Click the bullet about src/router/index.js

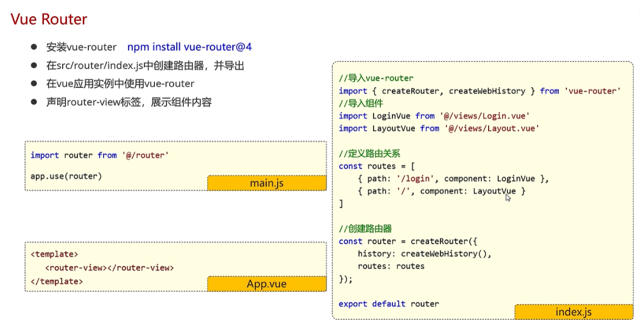click(145, 65)
